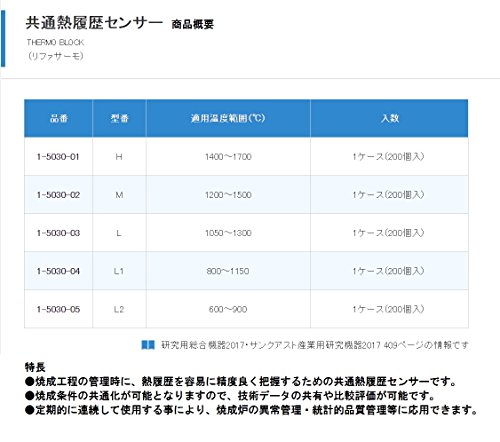Click the 入数 column header

389,118
